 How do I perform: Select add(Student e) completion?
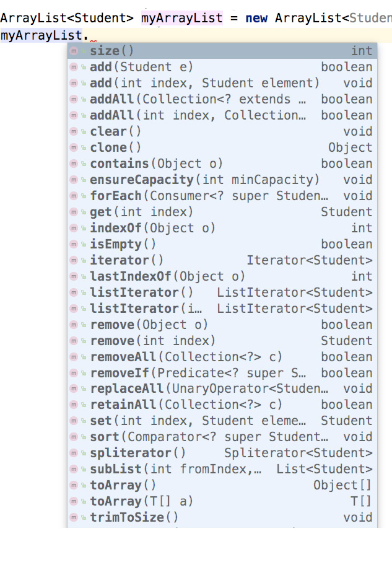click(x=141, y=67)
